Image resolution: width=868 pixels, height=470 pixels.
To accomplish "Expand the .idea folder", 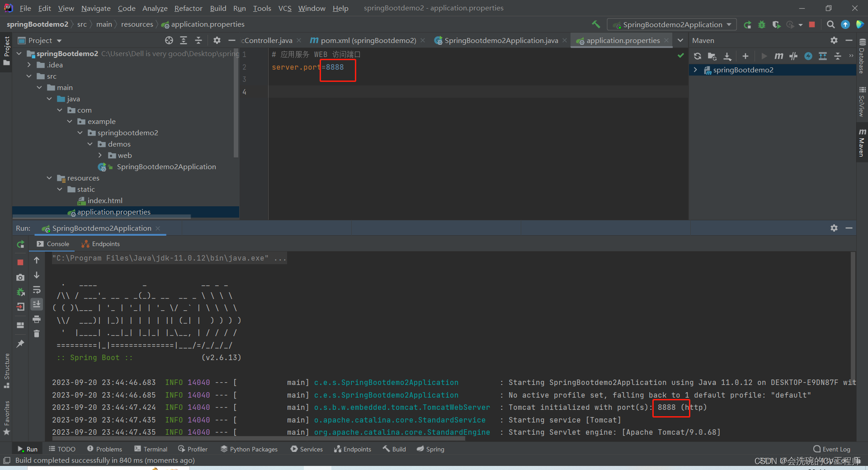I will pos(29,65).
